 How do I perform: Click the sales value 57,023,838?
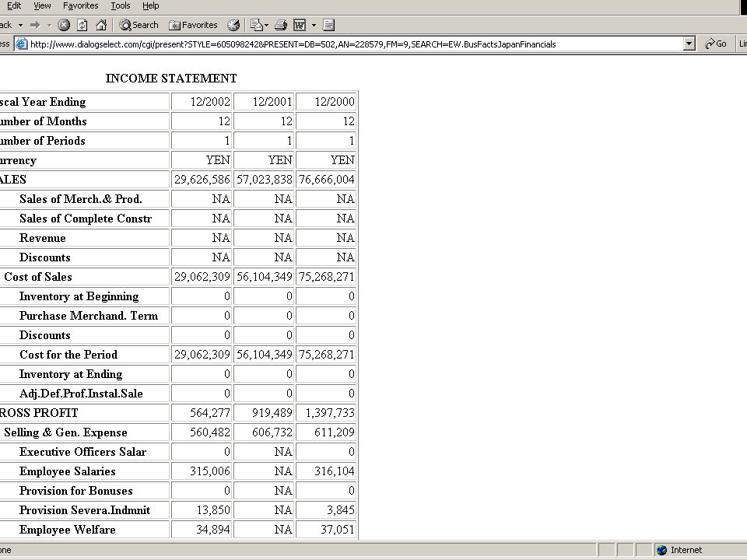tap(264, 180)
